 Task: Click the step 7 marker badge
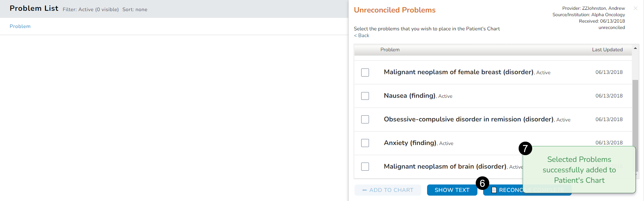(525, 148)
